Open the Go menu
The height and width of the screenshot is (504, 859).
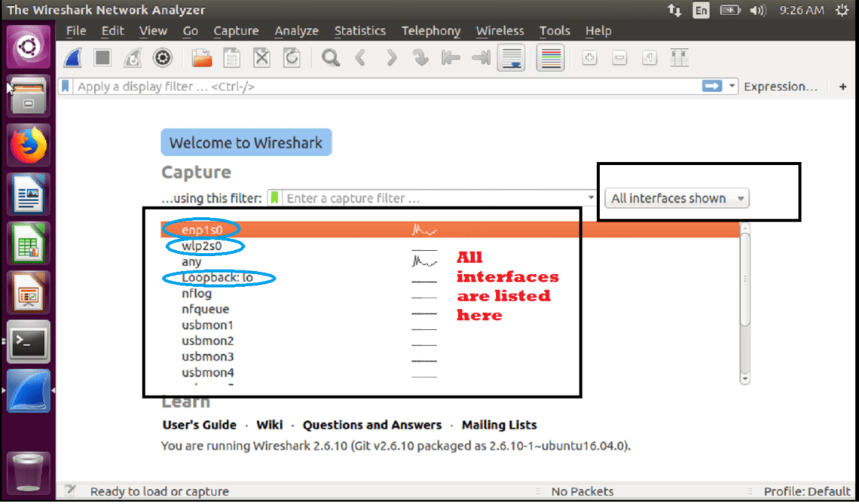pos(190,31)
